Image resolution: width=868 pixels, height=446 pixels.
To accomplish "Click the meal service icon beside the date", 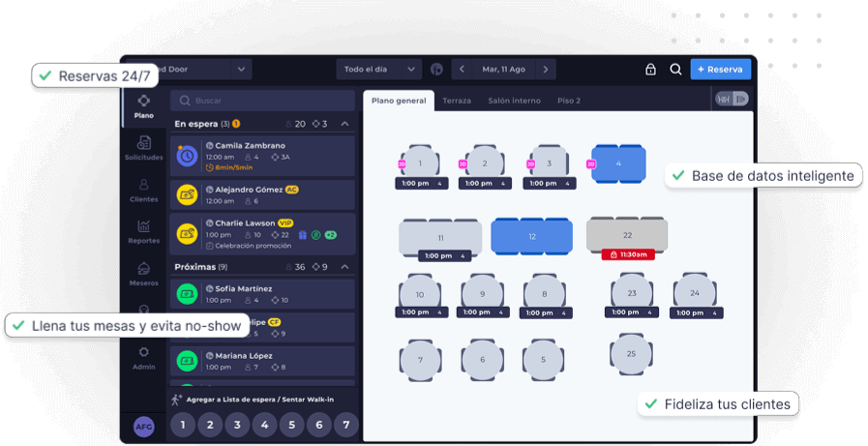I will [x=436, y=70].
